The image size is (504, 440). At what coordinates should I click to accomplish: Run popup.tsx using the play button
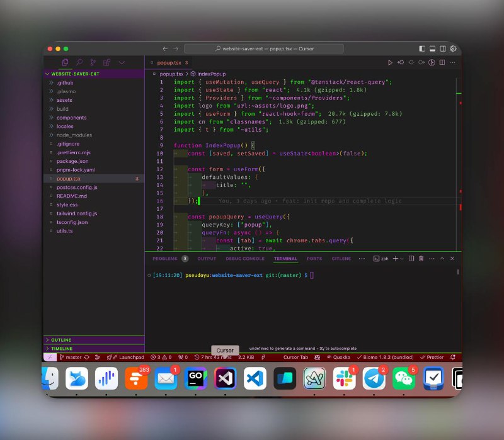390,62
